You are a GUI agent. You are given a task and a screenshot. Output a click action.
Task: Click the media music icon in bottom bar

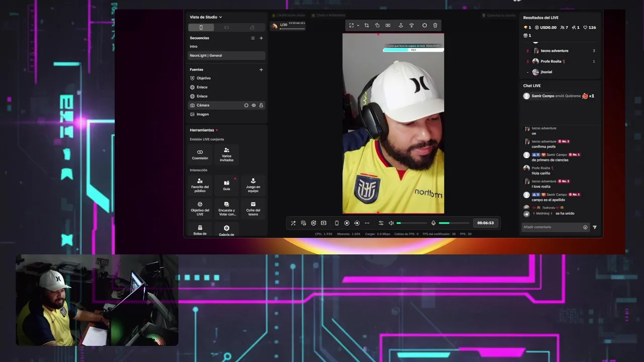pyautogui.click(x=303, y=223)
